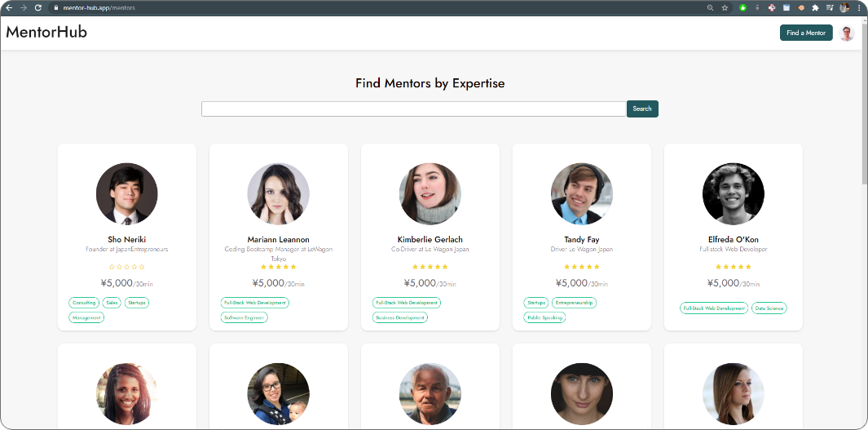Screen dimensions: 868x430
Task: Select the Data Science tag on Elfreda's card
Action: (769, 308)
